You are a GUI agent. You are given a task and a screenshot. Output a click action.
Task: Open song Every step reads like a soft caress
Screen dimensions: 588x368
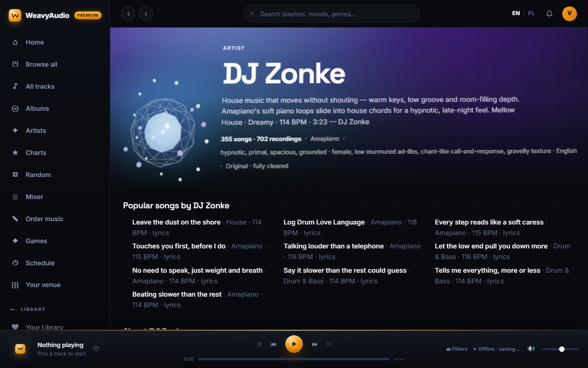(x=489, y=222)
